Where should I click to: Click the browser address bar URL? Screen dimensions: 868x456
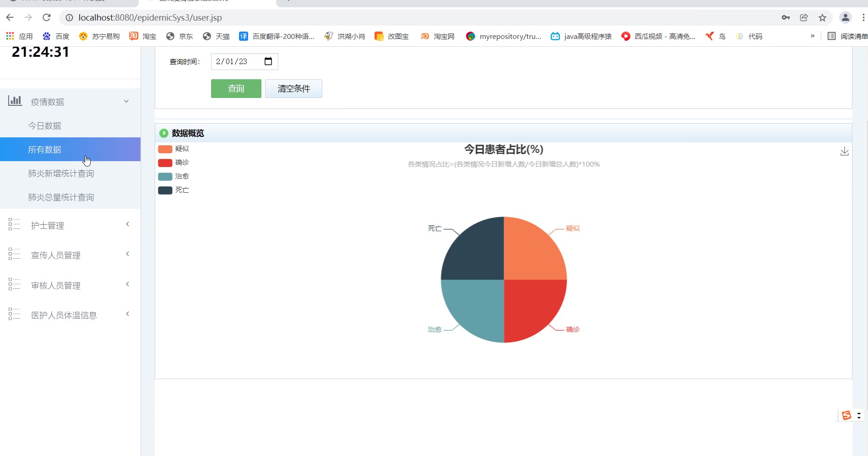150,17
